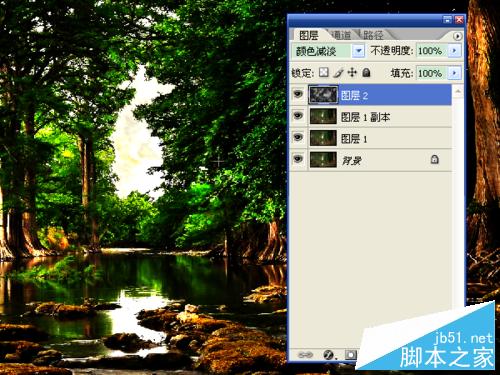500x375 pixels.
Task: Toggle lock image pixels brush icon
Action: point(338,73)
